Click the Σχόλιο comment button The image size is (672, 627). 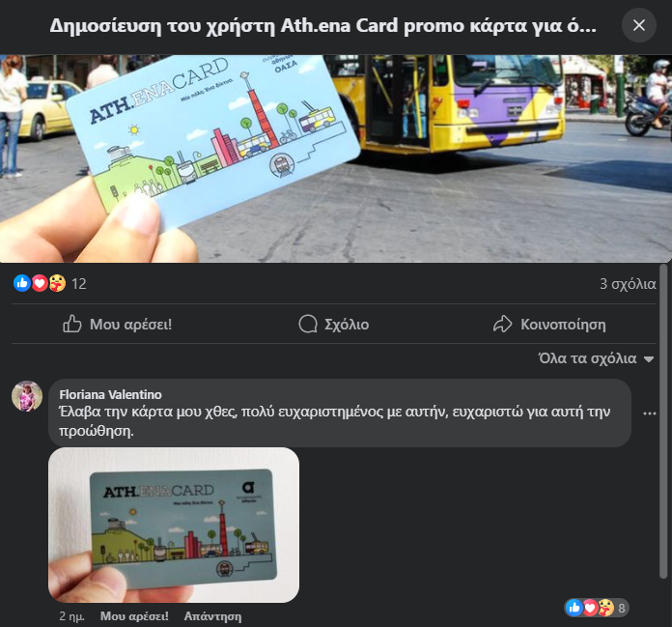coord(334,325)
